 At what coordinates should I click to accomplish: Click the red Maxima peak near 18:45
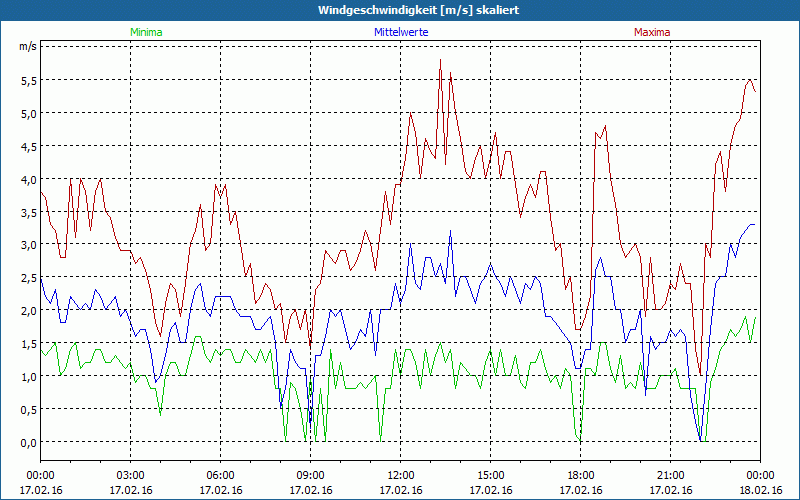(x=605, y=126)
